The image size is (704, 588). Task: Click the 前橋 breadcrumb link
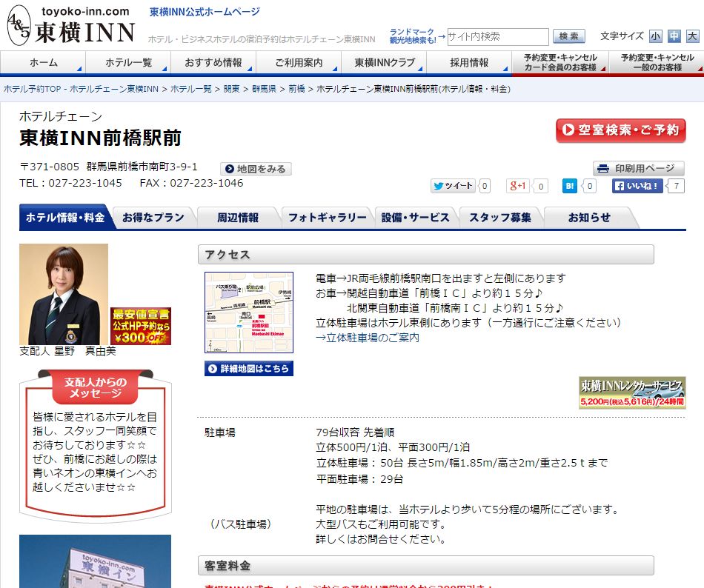point(296,89)
